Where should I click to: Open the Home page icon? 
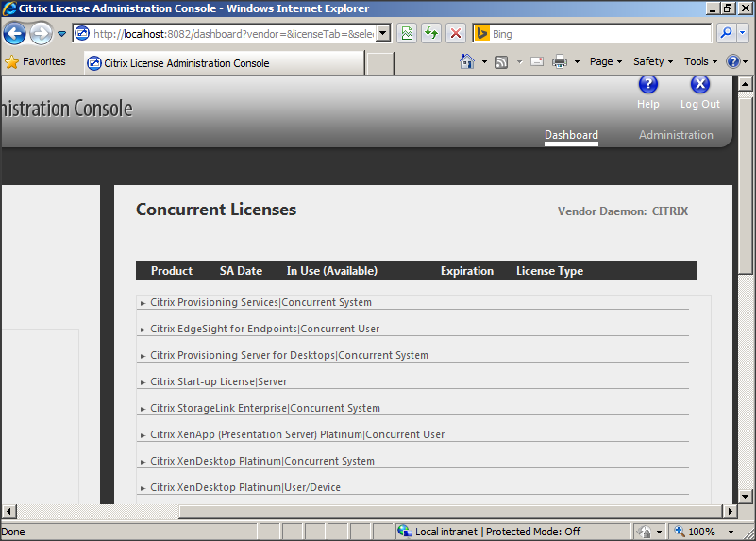(x=466, y=61)
